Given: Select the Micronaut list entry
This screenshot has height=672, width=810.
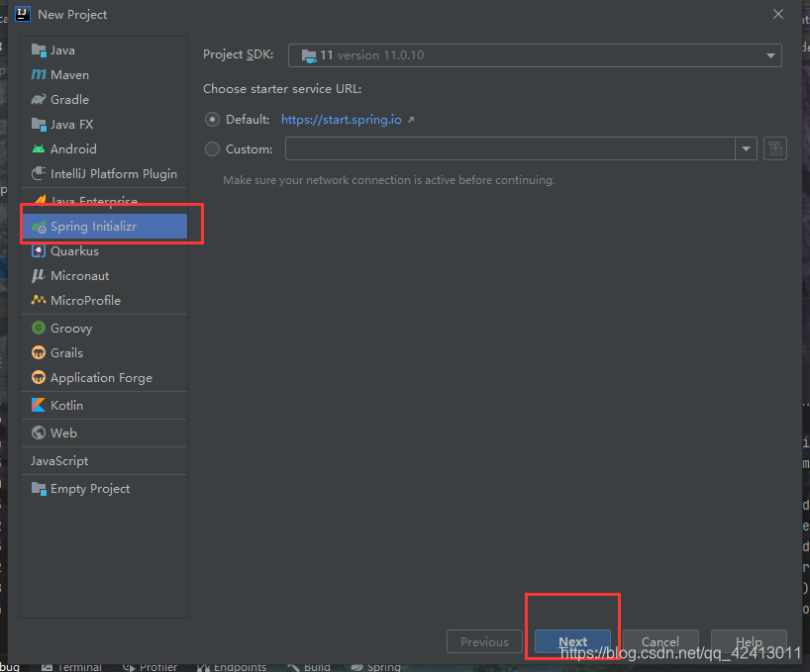Looking at the screenshot, I should click(x=104, y=275).
